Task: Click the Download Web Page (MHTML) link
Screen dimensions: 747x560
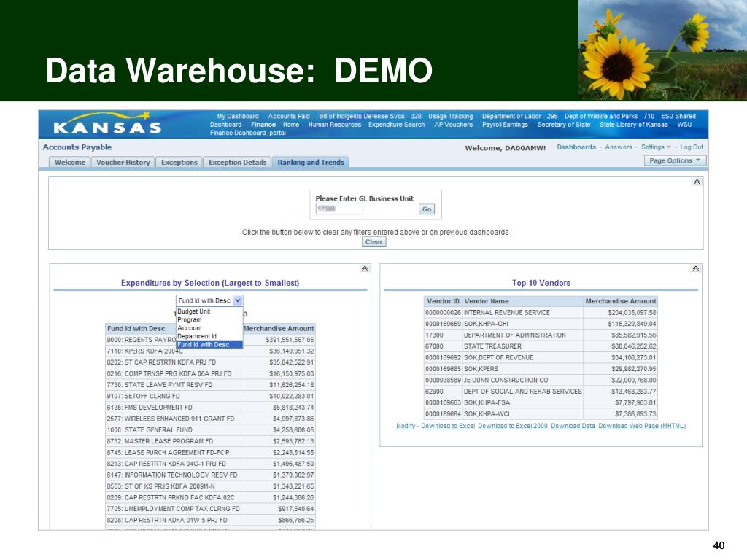Action: [x=642, y=426]
